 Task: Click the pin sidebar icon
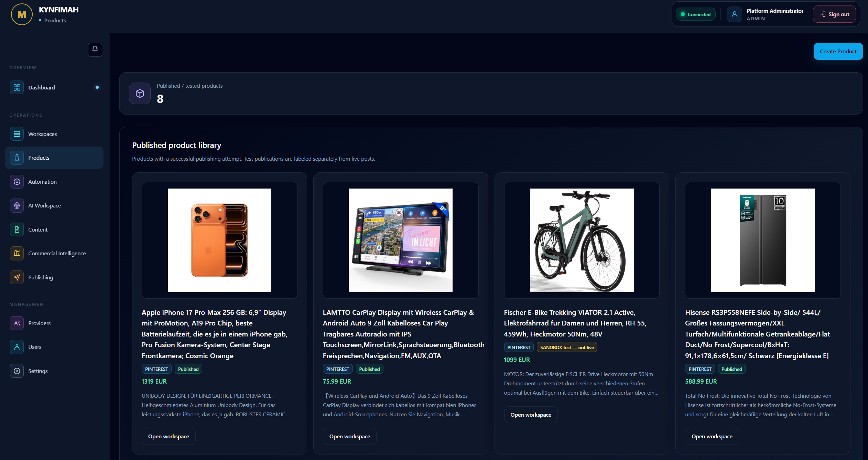pos(95,50)
